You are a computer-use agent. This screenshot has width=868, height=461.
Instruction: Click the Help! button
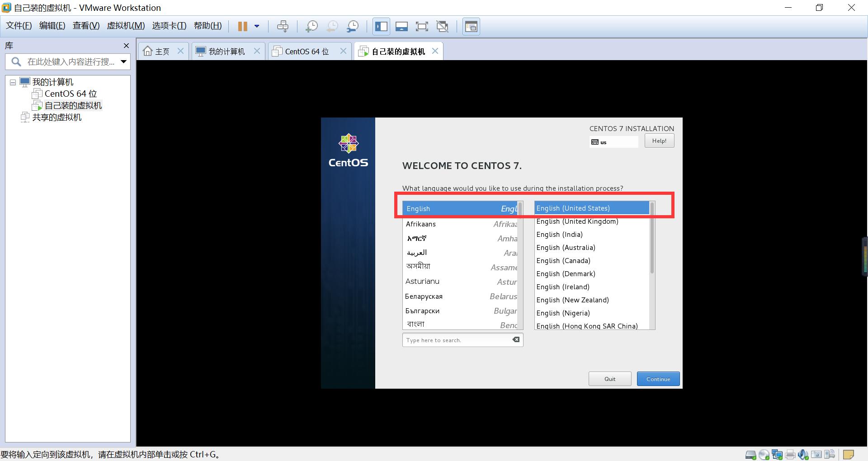coord(659,141)
